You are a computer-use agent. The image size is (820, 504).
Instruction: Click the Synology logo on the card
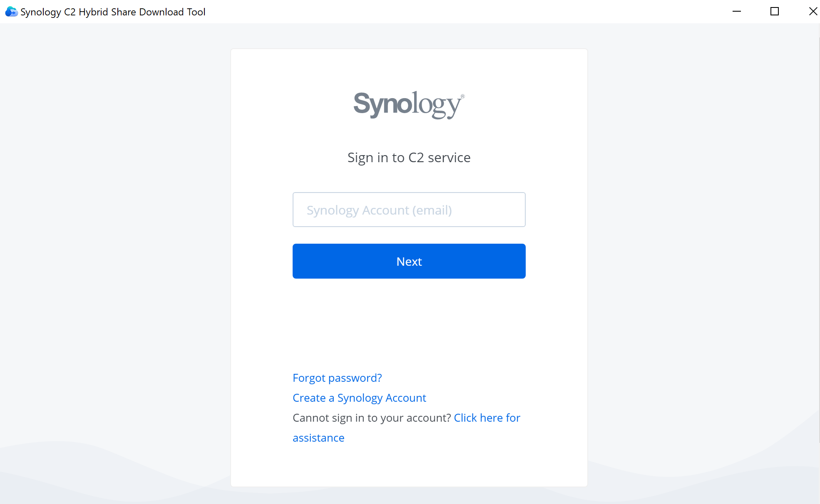click(x=408, y=105)
